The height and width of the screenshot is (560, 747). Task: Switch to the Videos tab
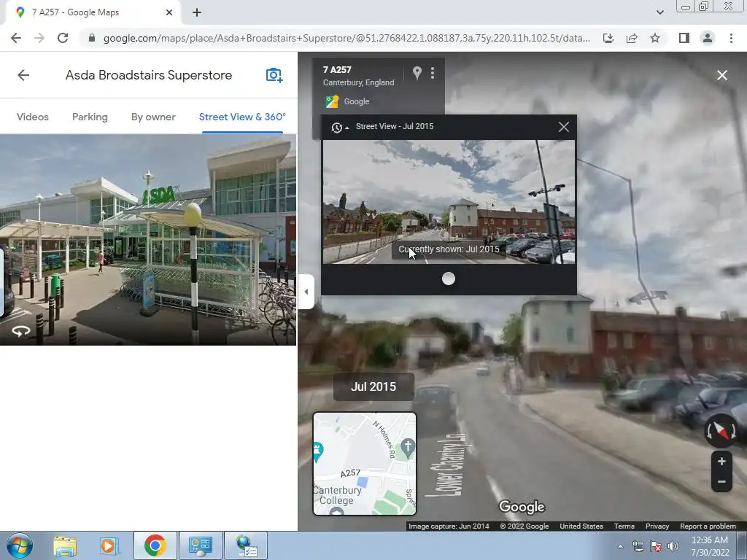coord(32,117)
